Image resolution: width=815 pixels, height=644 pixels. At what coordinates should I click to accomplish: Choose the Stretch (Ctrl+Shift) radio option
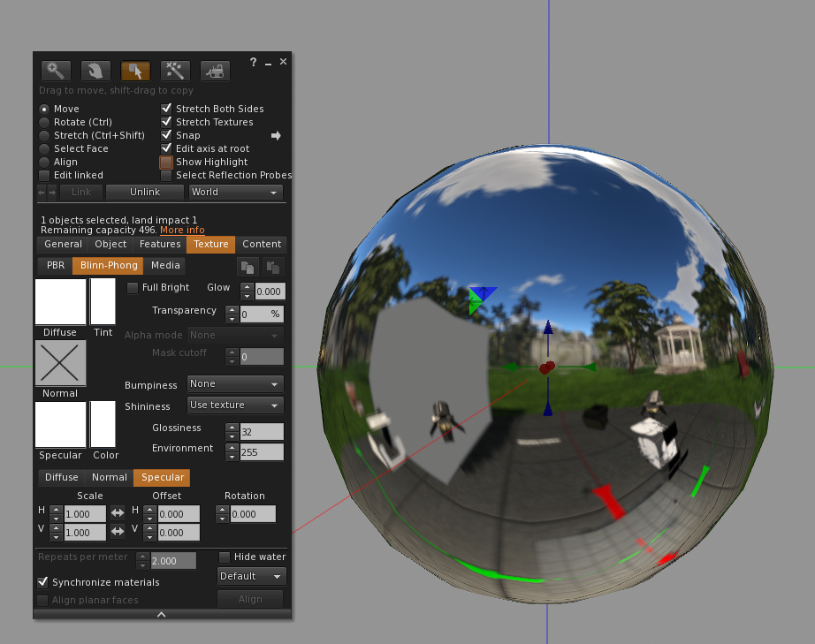44,135
